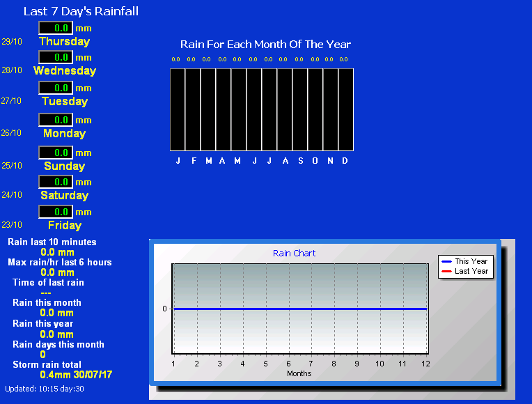Click the date '25/10'
The image size is (532, 404).
(12, 166)
